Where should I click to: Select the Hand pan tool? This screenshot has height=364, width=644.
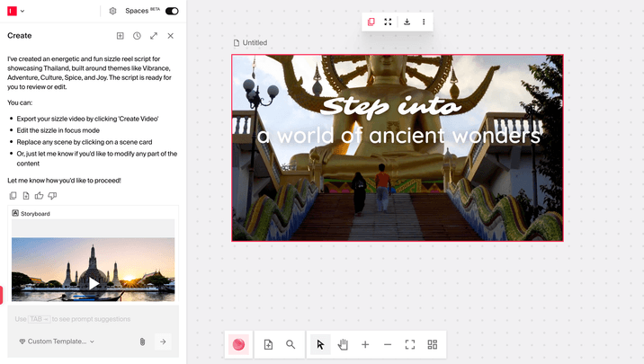(x=343, y=344)
